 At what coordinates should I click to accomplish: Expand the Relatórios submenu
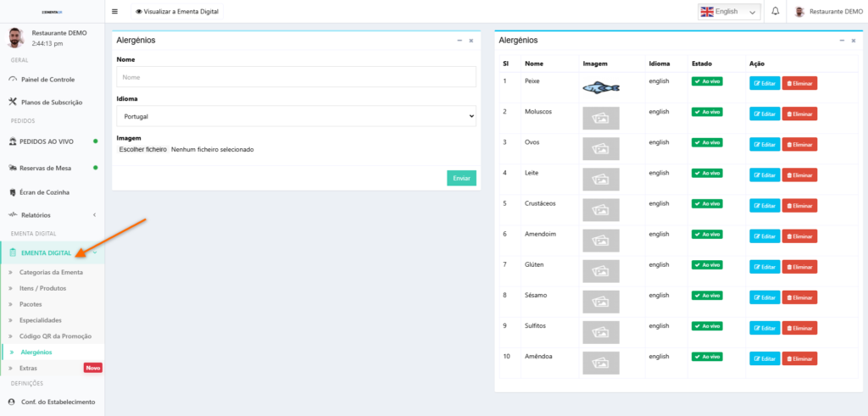[x=94, y=215]
